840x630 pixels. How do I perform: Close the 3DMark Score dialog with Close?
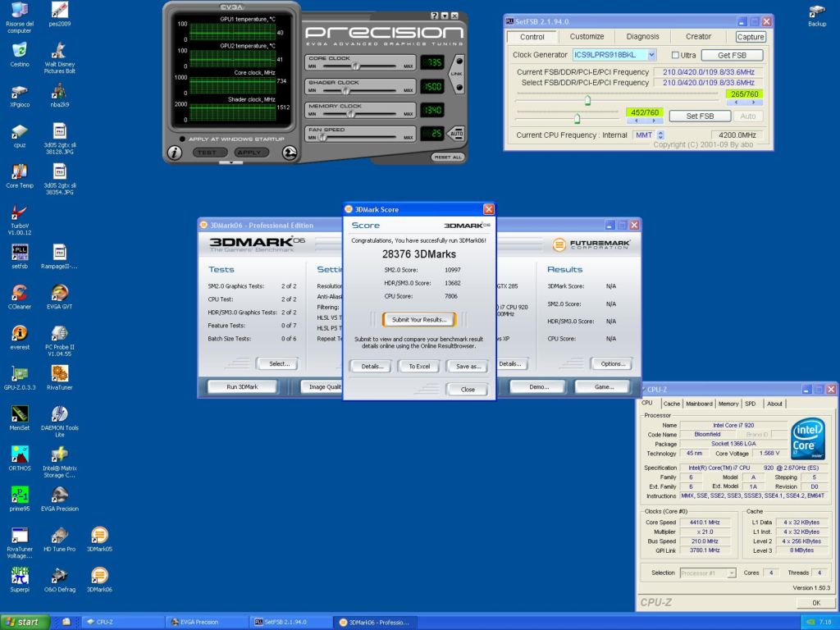click(x=467, y=390)
